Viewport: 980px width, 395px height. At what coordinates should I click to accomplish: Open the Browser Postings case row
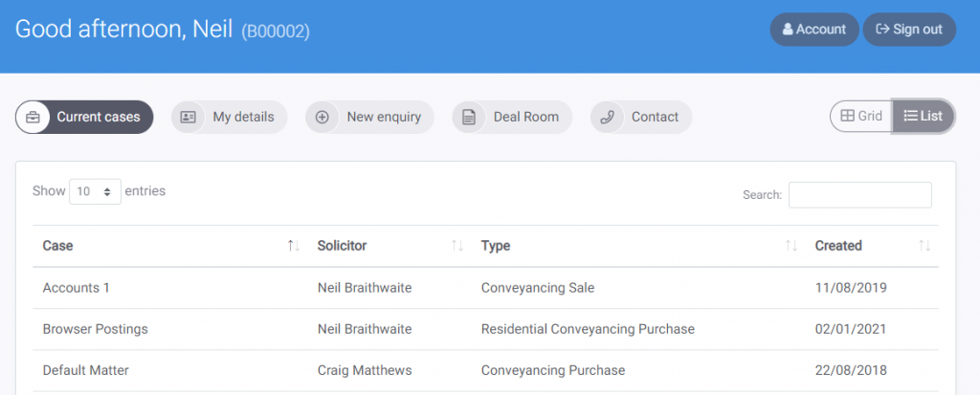485,329
